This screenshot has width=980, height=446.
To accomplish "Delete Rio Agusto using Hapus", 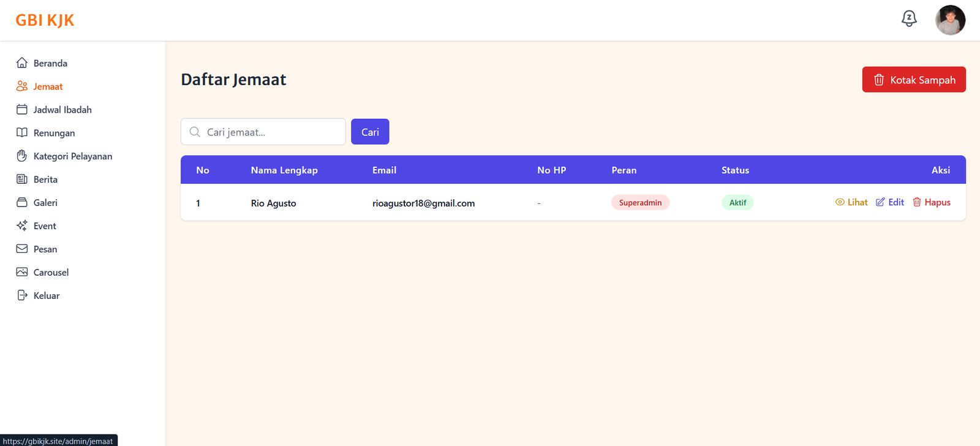I will coord(932,203).
